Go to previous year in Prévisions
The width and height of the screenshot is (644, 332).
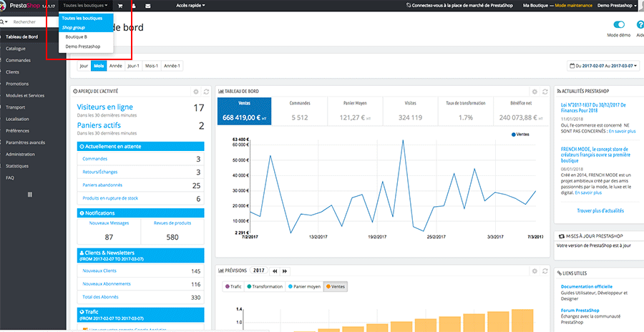(275, 270)
